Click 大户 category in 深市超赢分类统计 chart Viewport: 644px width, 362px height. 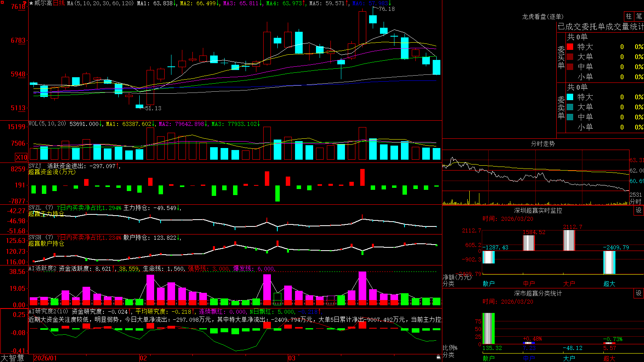569,358
